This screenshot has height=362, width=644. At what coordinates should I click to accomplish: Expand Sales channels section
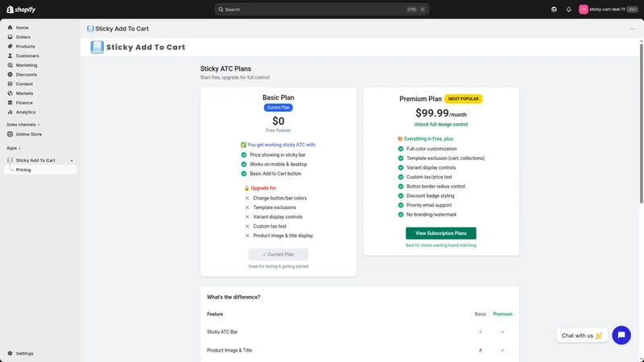[23, 125]
